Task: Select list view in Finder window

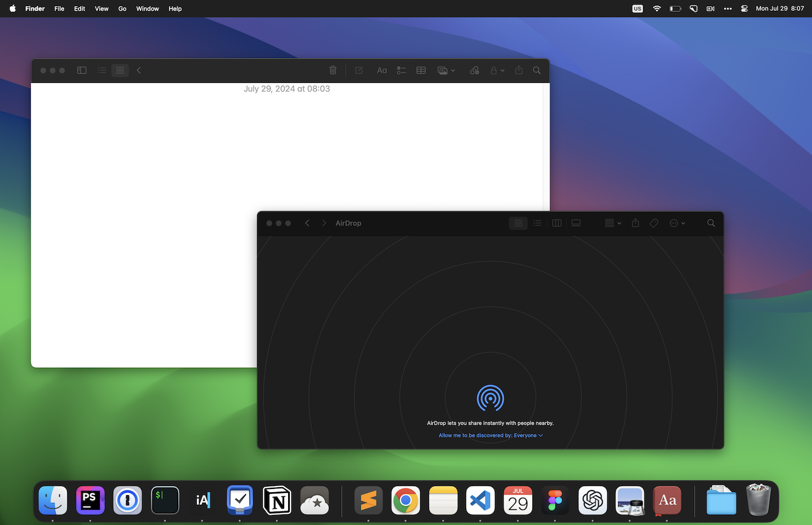Action: (x=537, y=223)
